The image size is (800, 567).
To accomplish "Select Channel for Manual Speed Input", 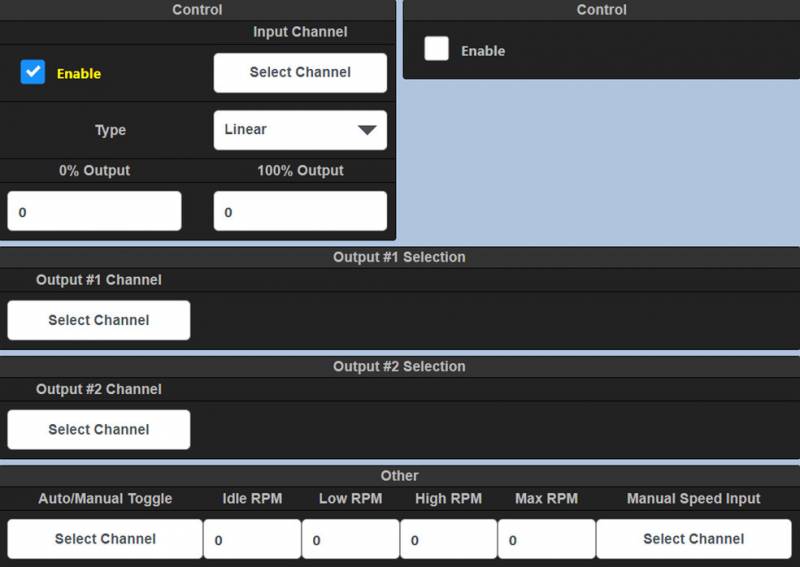I will point(693,539).
